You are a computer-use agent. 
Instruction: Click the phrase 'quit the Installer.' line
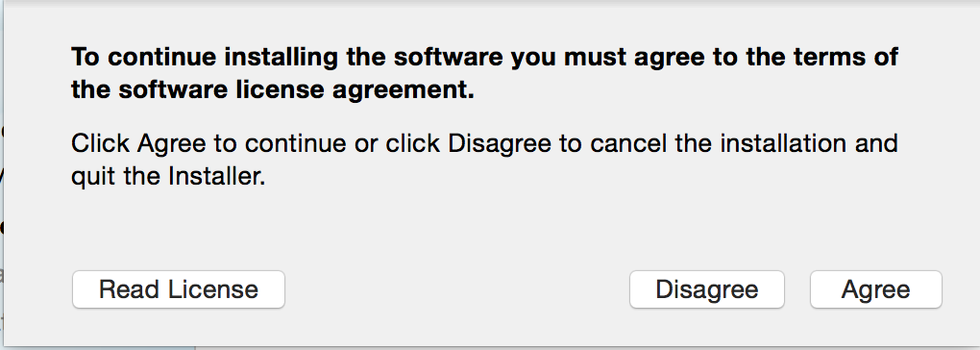click(x=169, y=177)
